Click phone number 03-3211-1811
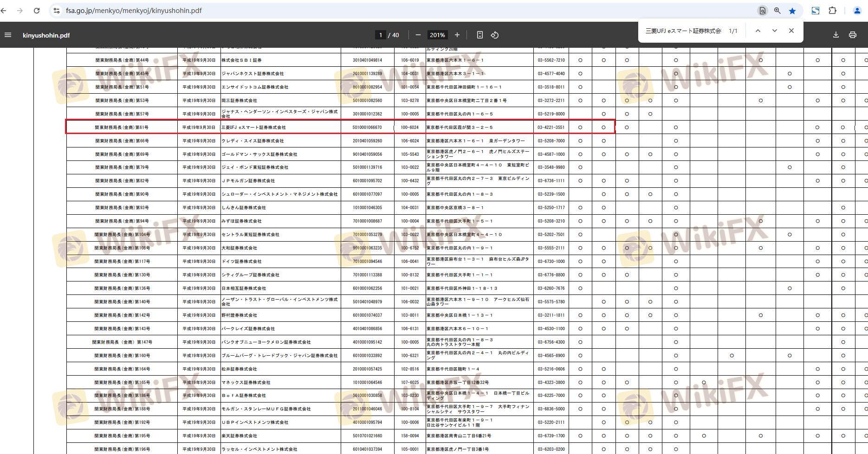Viewport: 868px width, 454px height. point(551,315)
